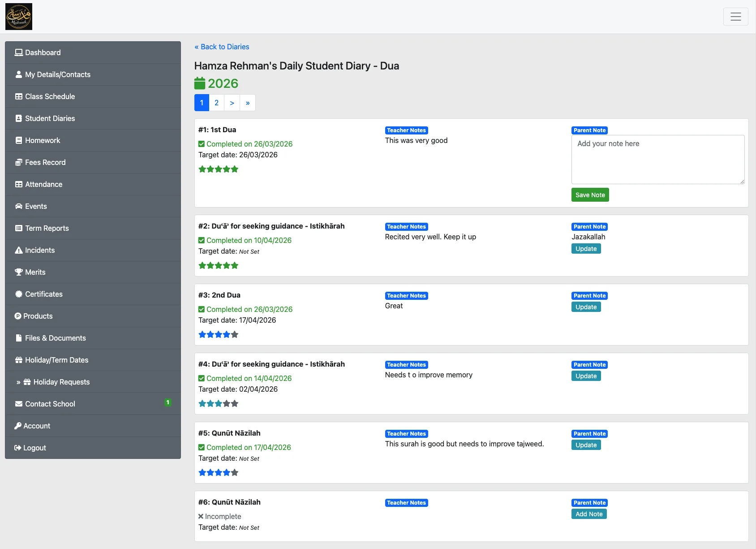Click the completed check icon for #1: 1st Dua

click(x=202, y=144)
